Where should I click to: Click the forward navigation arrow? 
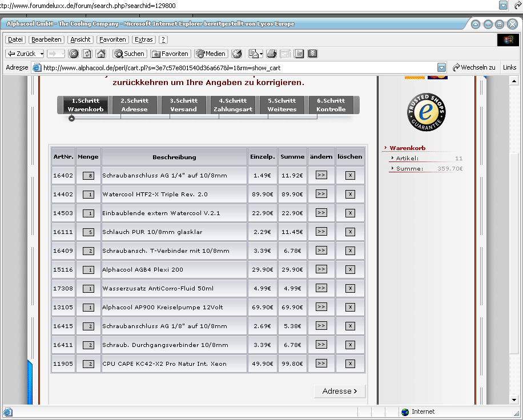point(53,54)
